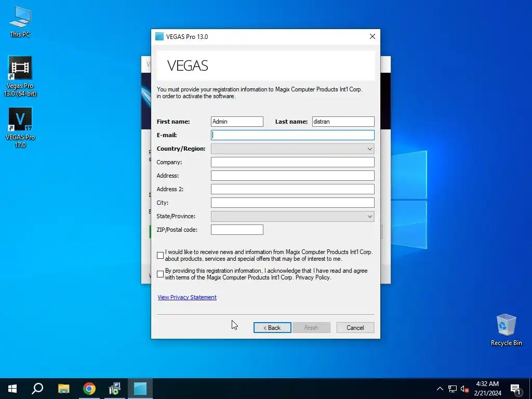Show hidden system tray icons
Viewport: 532px width, 399px height.
(440, 389)
